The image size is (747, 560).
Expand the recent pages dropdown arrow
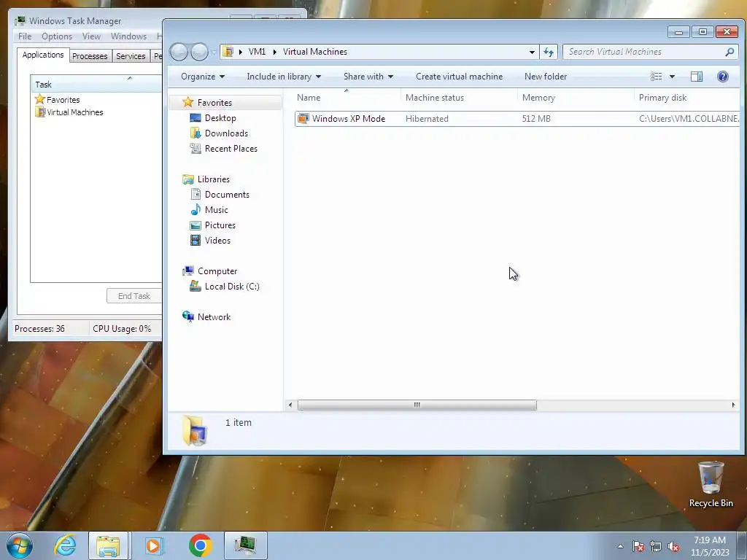[x=214, y=52]
